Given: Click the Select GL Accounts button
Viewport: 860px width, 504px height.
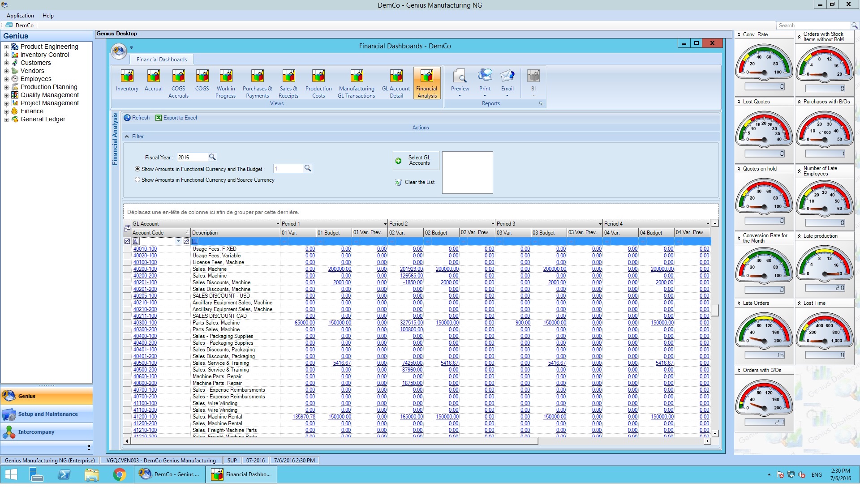Looking at the screenshot, I should pos(416,160).
